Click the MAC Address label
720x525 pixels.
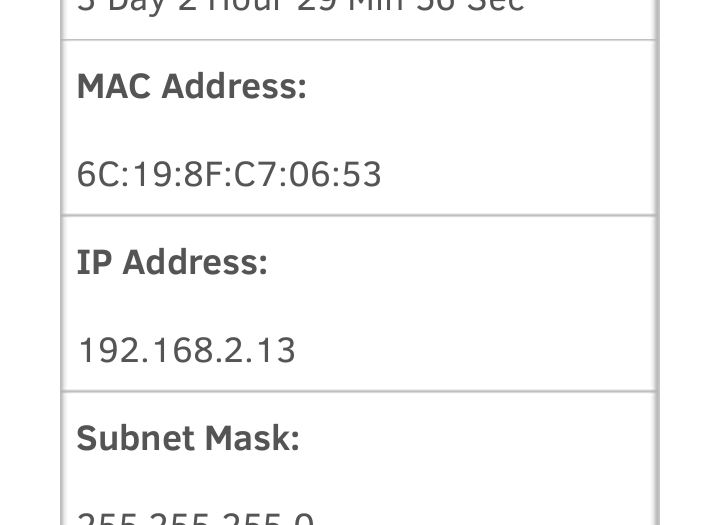(191, 87)
